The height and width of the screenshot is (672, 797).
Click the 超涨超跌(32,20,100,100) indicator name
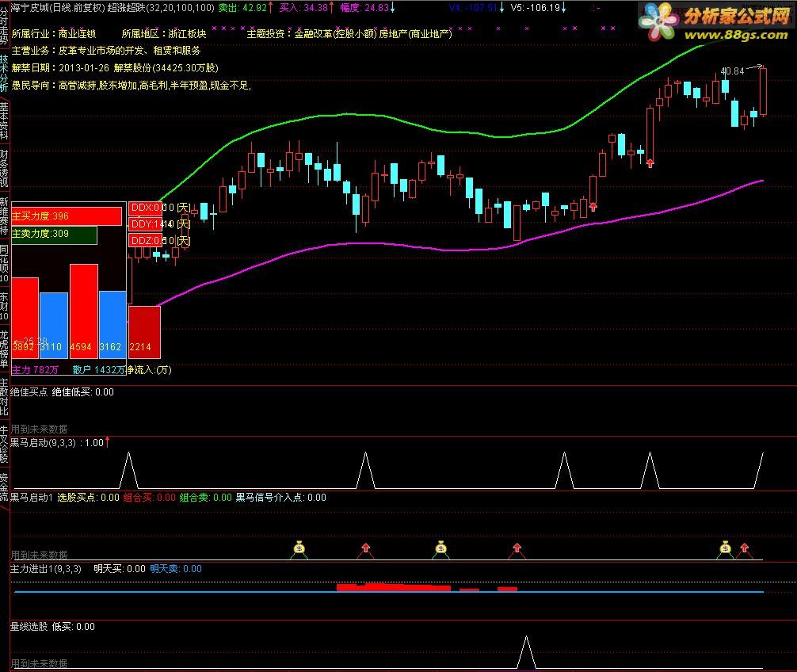[x=161, y=8]
